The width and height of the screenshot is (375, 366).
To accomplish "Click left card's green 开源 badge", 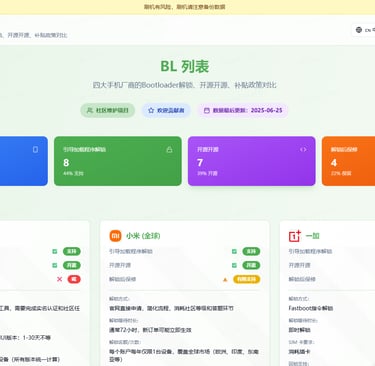I will 72,265.
